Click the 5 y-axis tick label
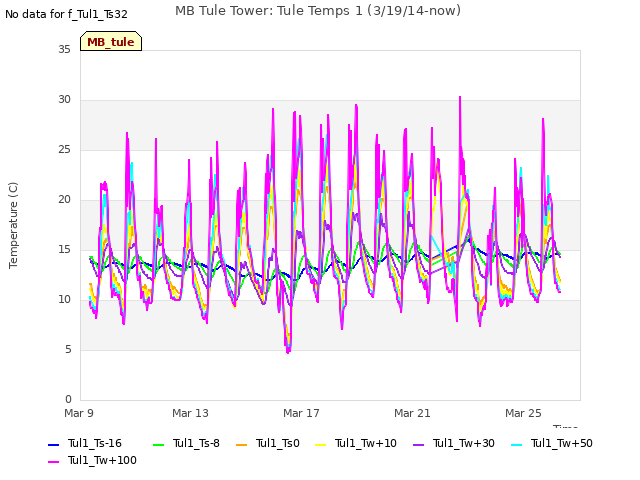640x480 pixels. tap(68, 349)
